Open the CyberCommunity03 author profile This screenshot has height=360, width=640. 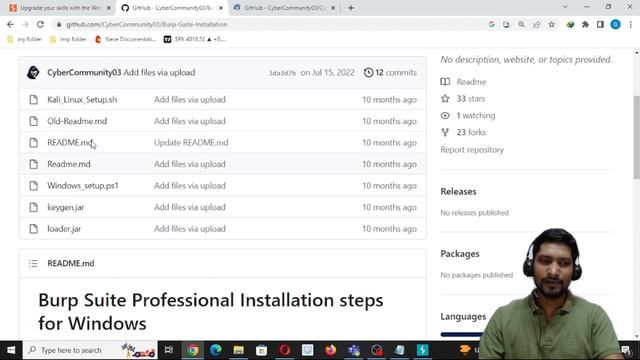point(84,73)
